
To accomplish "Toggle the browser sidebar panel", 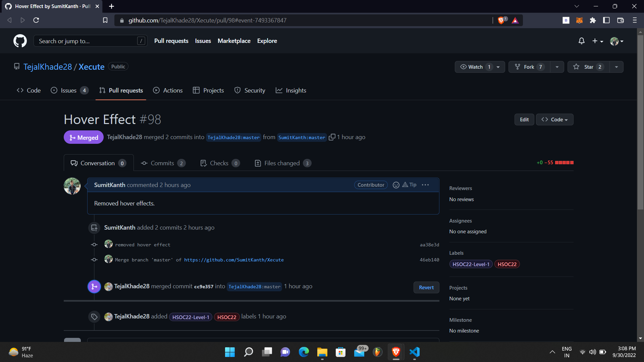I will [606, 20].
